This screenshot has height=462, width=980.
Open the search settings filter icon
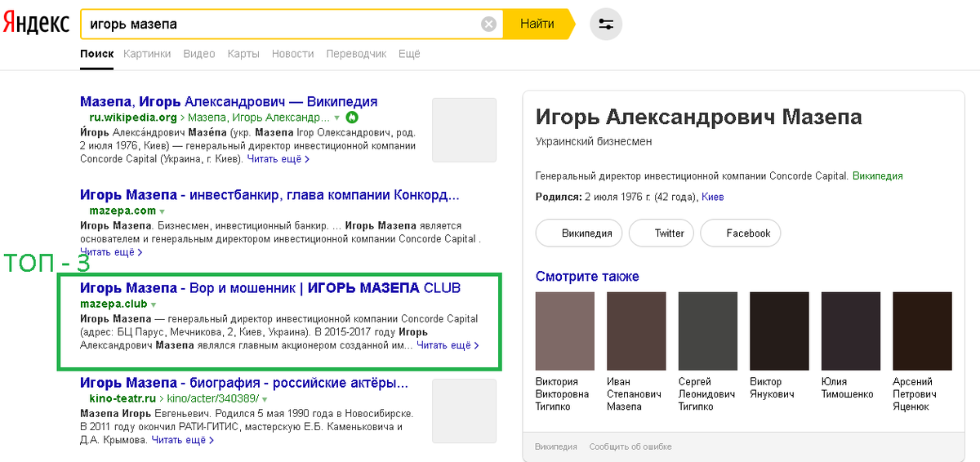pos(606,24)
